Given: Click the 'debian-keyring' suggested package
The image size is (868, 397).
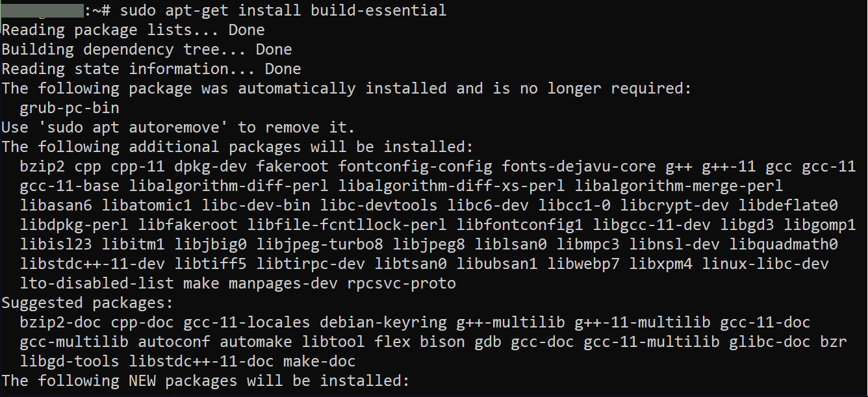Looking at the screenshot, I should pos(383,322).
